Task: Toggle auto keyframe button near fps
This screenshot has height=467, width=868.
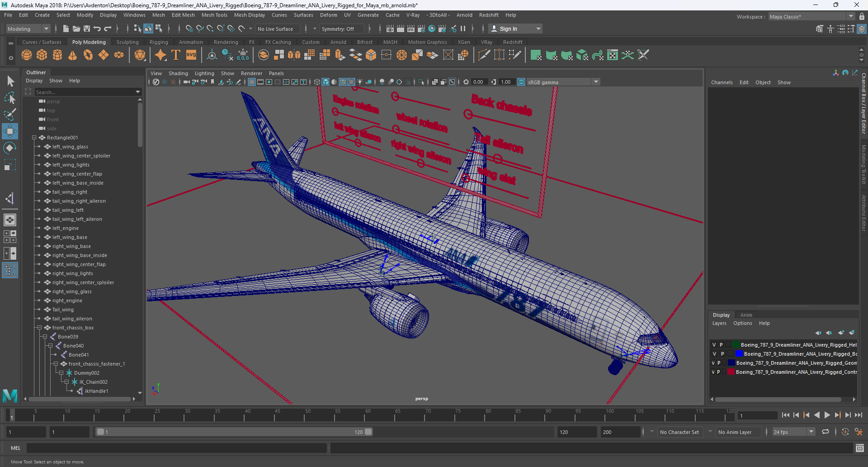Action: (x=845, y=432)
